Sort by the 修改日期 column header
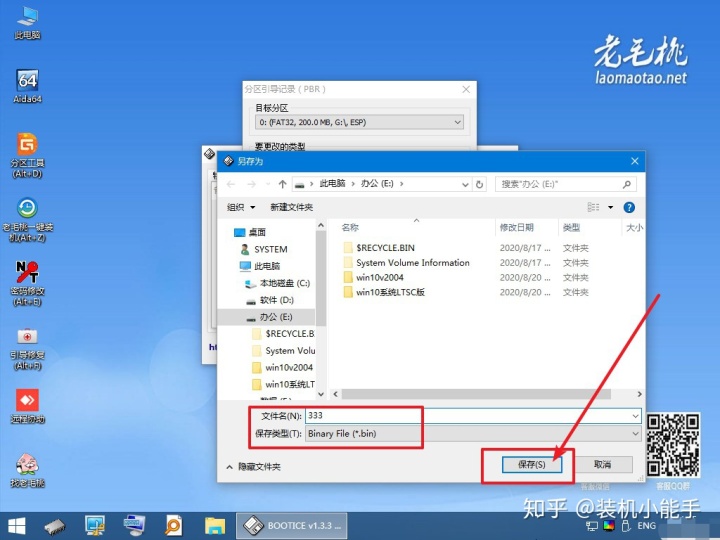The height and width of the screenshot is (540, 720). pos(517,227)
